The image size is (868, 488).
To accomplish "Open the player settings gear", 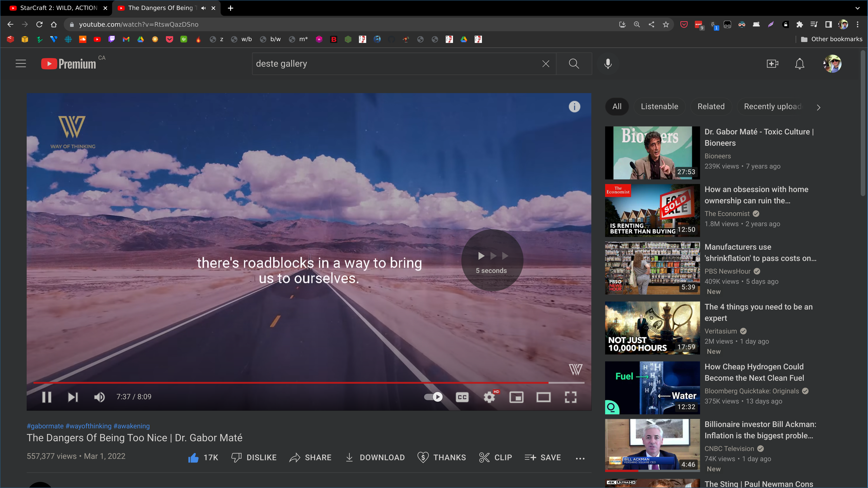I will [490, 397].
